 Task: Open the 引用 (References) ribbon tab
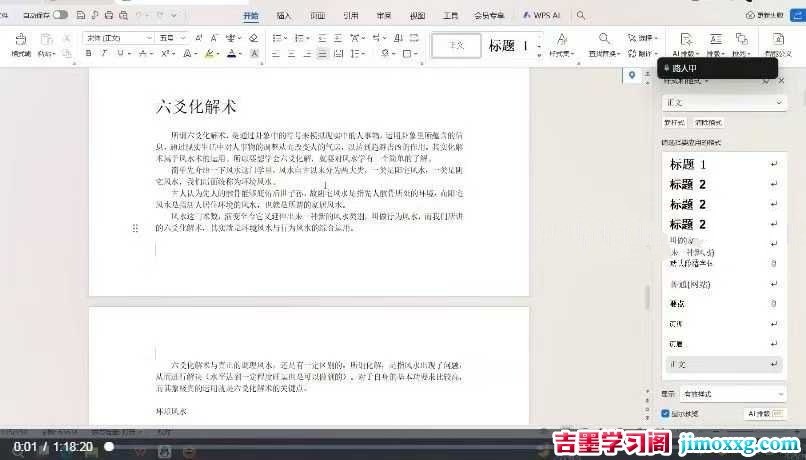pyautogui.click(x=351, y=16)
